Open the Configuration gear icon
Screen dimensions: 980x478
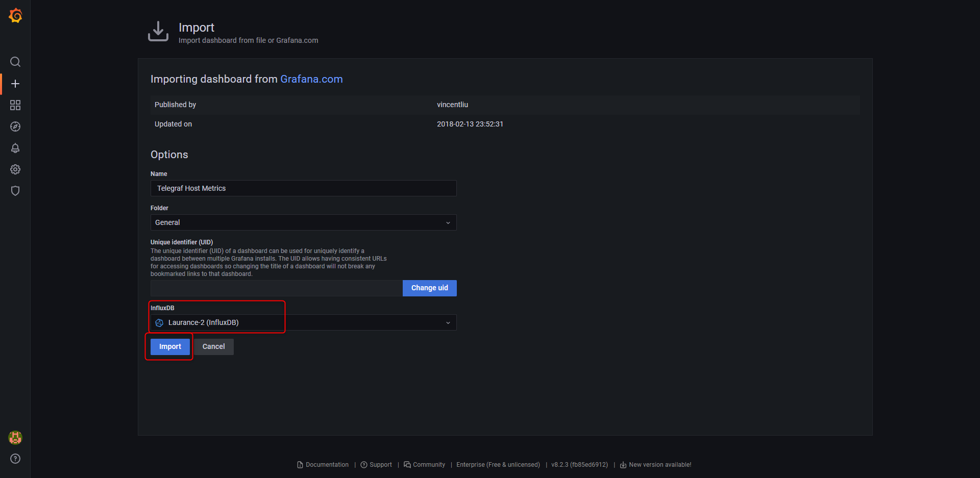click(15, 169)
